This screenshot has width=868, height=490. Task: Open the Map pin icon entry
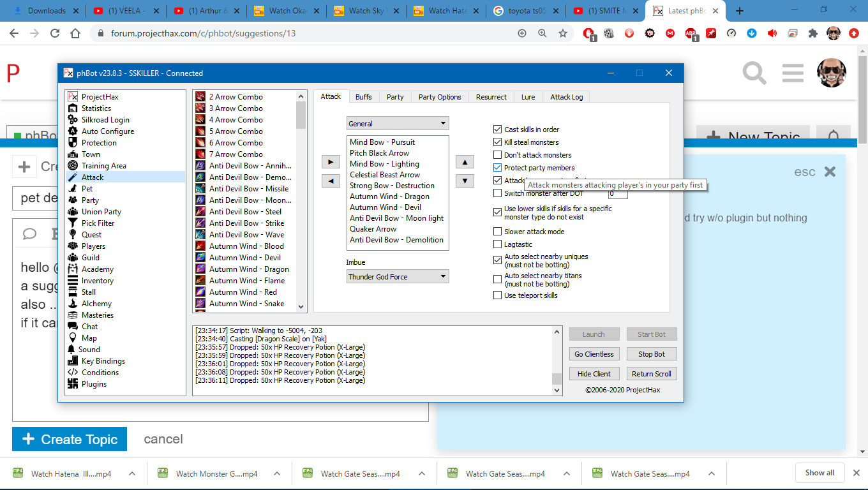tap(73, 338)
